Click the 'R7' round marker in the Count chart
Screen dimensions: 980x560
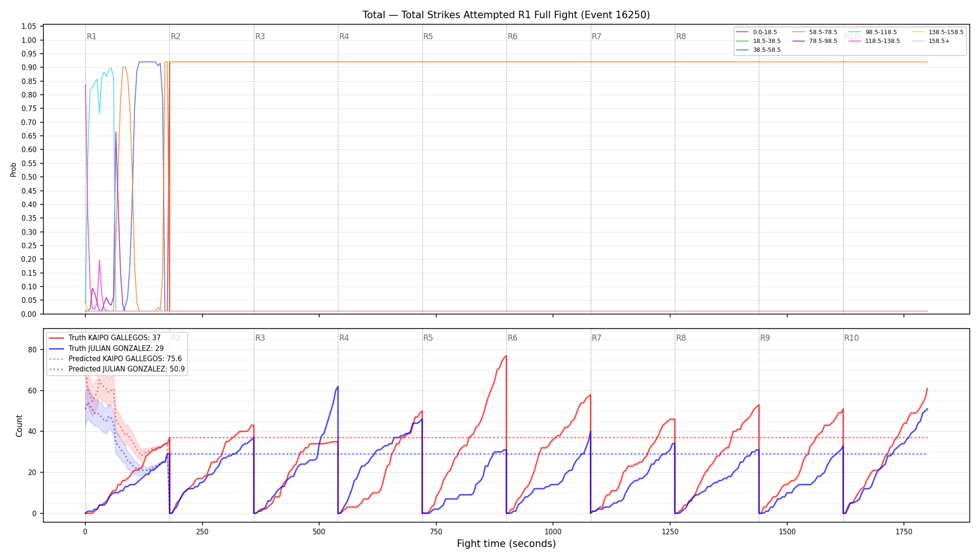coord(596,338)
